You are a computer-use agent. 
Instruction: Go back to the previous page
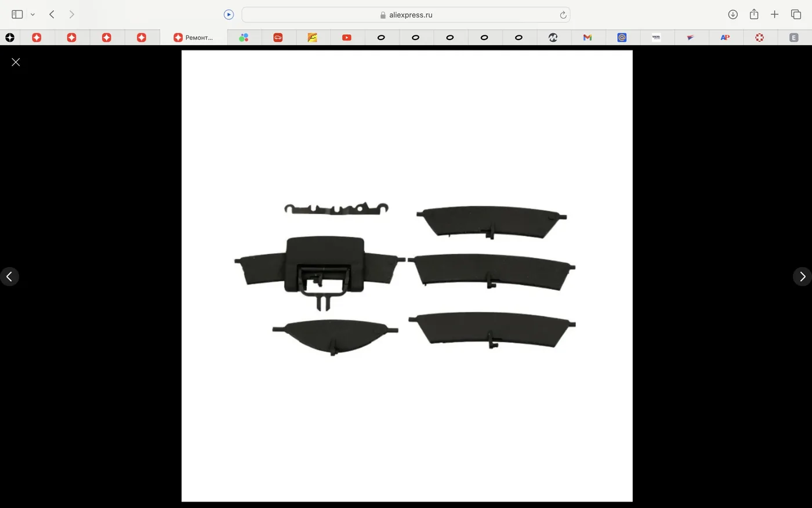click(x=52, y=15)
